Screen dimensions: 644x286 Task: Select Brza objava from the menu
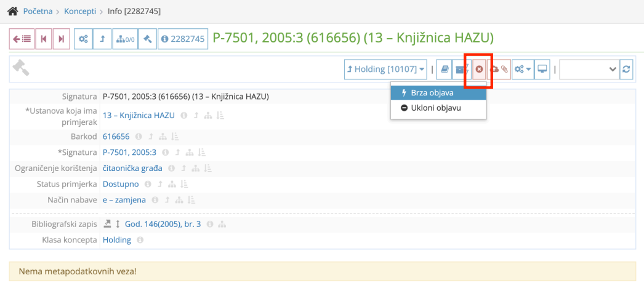tap(432, 93)
